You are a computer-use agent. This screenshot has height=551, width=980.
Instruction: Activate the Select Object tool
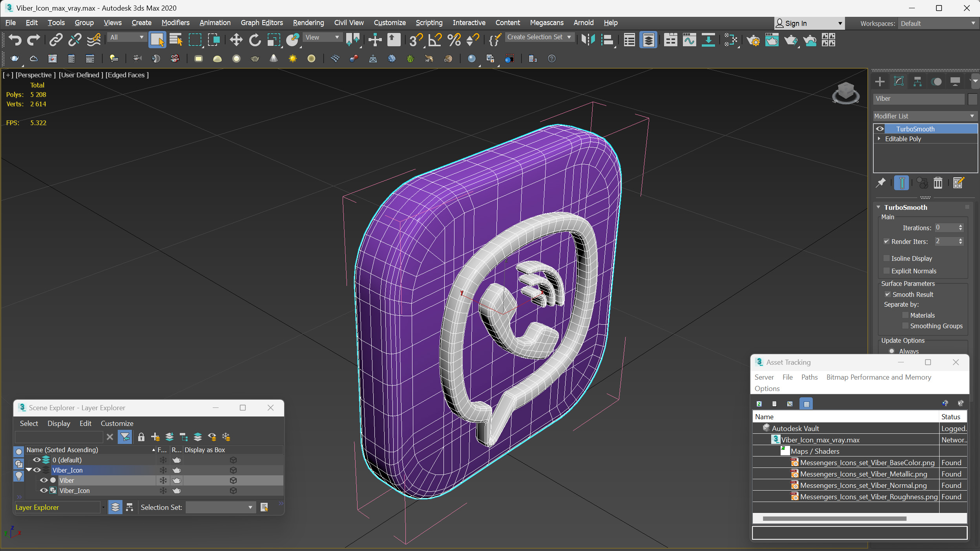[x=157, y=40]
